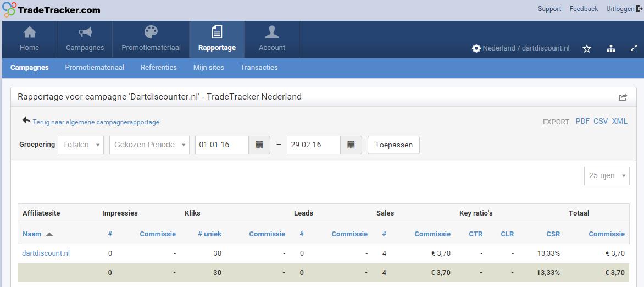Sort by CTR column header
Viewport: 644px width, 287px height.
pos(476,234)
